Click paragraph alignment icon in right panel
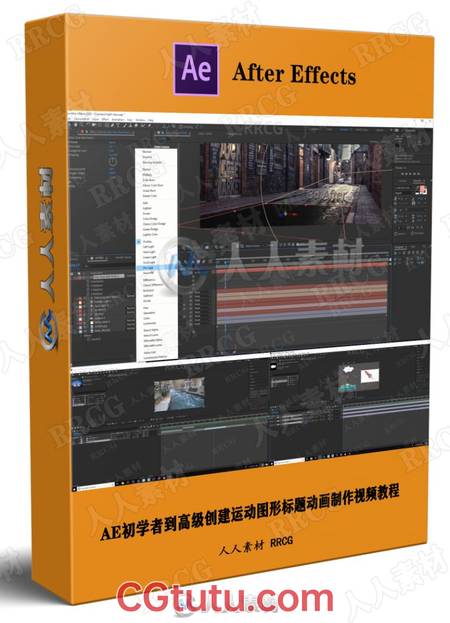Viewport: 450px width, 623px height. 397,251
